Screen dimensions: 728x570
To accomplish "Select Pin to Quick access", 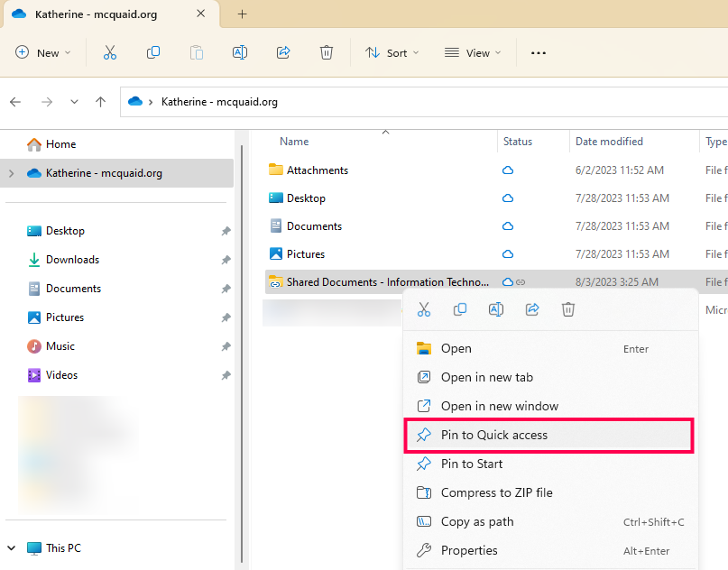I will (549, 435).
